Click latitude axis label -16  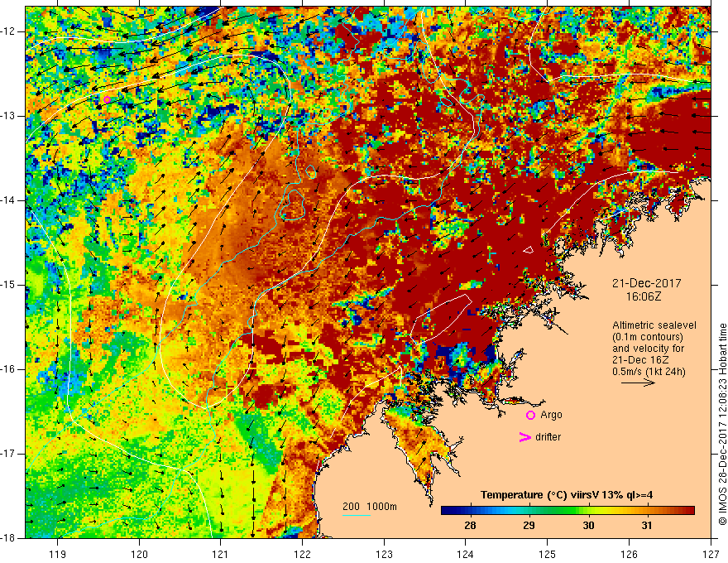click(x=9, y=370)
